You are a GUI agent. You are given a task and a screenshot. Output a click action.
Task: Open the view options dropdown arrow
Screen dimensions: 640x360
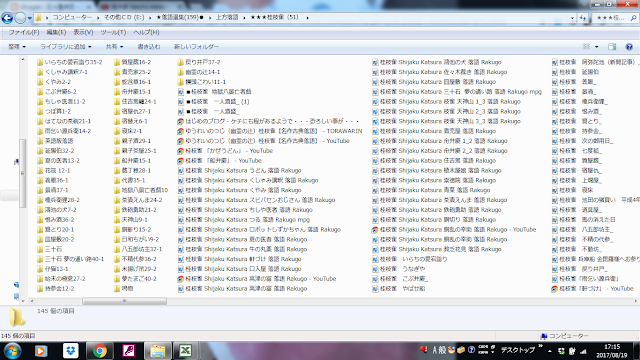(x=596, y=47)
